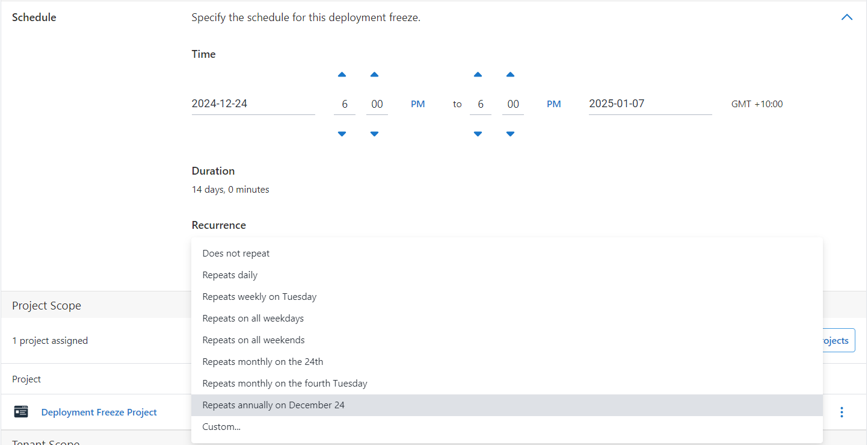Click the project card icon beside Deployment Freeze Project
The image size is (868, 445).
21,411
